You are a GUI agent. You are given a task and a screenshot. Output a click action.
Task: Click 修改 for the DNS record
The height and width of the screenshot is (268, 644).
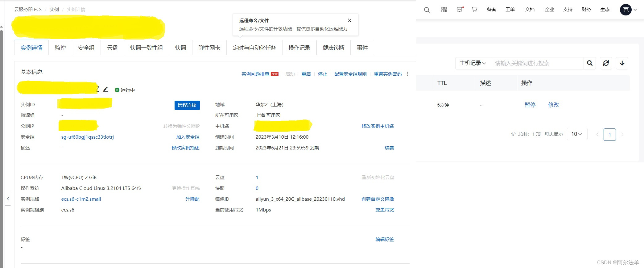coord(554,105)
